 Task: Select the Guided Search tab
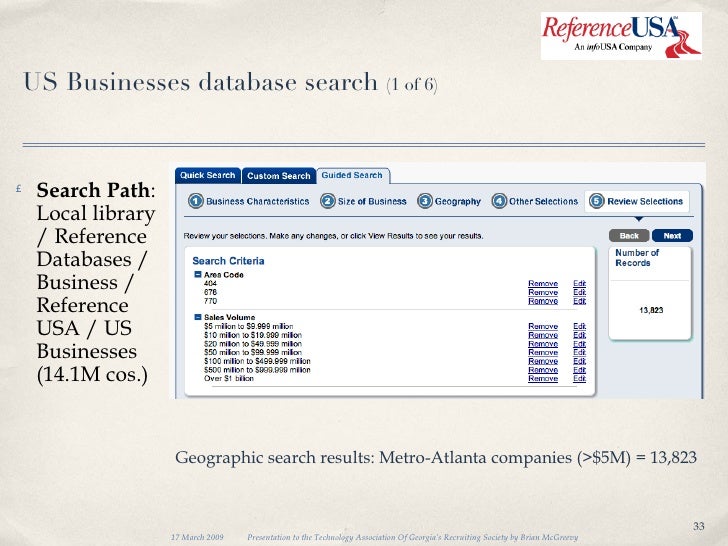[x=352, y=176]
